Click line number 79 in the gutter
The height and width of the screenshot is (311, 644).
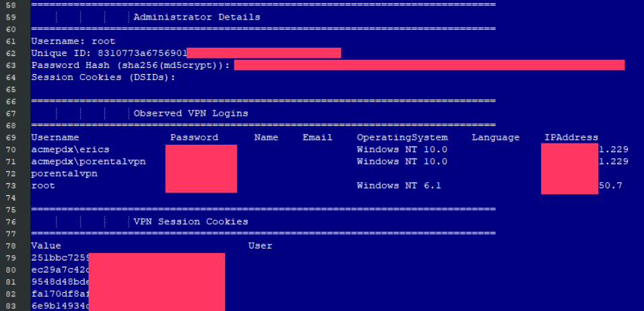click(11, 258)
